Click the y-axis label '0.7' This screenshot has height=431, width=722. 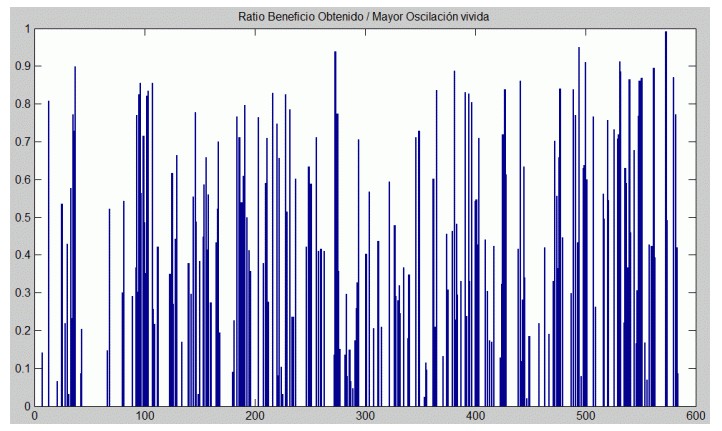click(23, 142)
